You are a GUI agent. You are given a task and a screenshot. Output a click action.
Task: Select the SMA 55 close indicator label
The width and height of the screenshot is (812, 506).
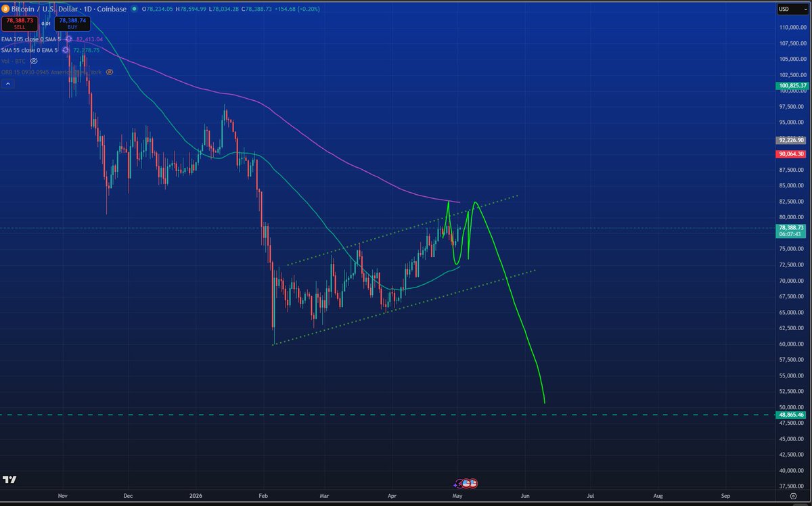[29, 50]
